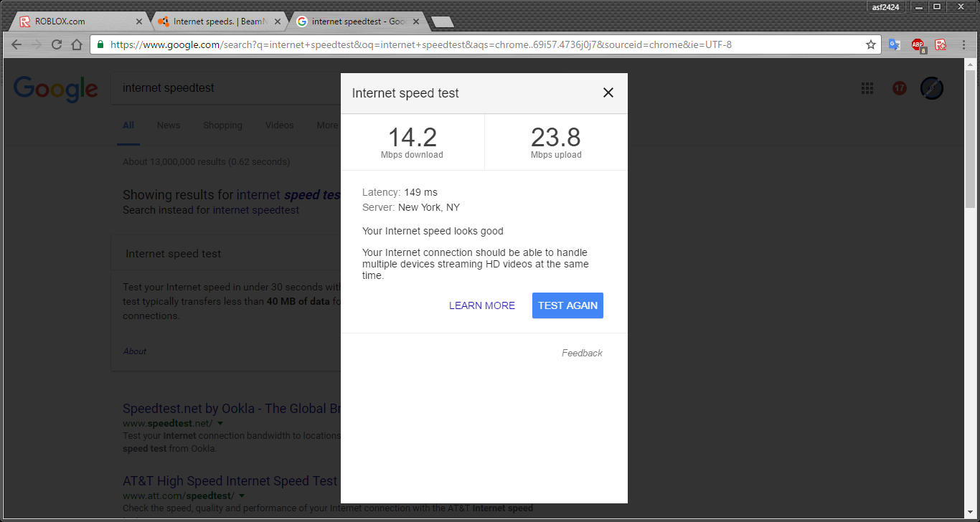This screenshot has height=522, width=980.
Task: Bookmark this page with the star icon
Action: coord(871,44)
